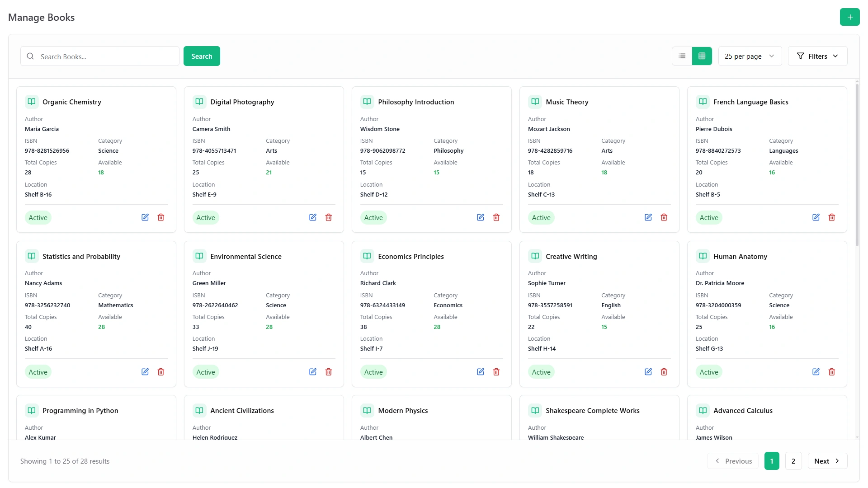The height and width of the screenshot is (488, 868).
Task: Open the 25 per page dropdown
Action: pyautogui.click(x=750, y=56)
